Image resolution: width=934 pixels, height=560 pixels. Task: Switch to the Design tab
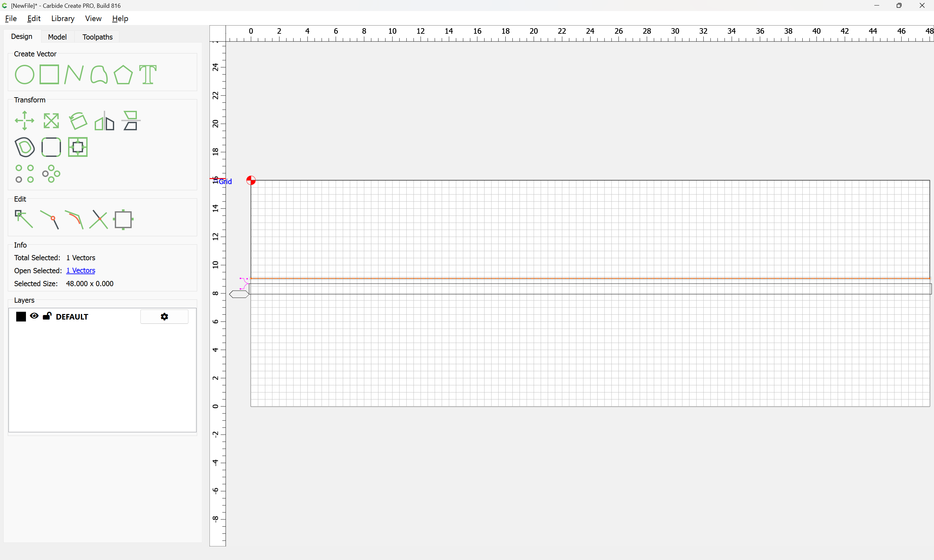21,37
